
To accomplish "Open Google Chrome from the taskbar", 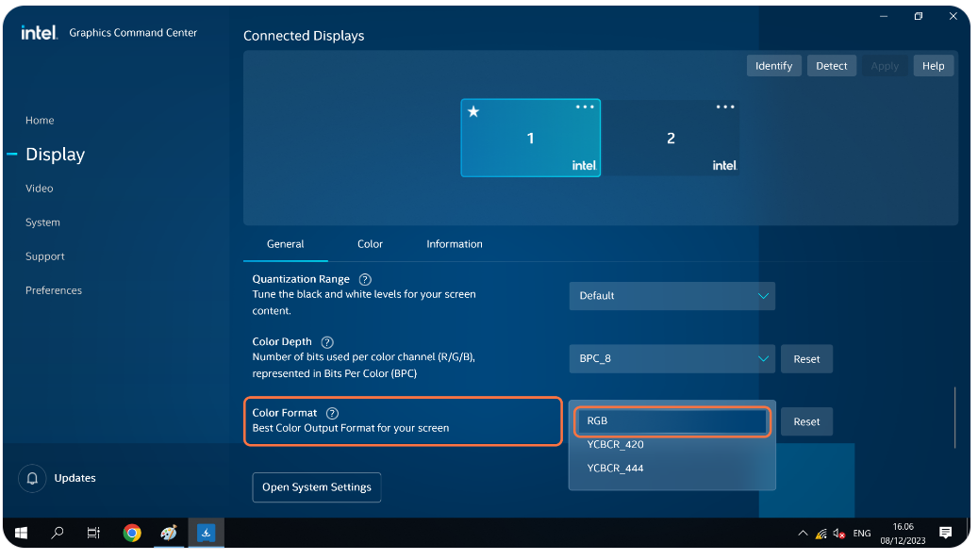I will tap(132, 533).
